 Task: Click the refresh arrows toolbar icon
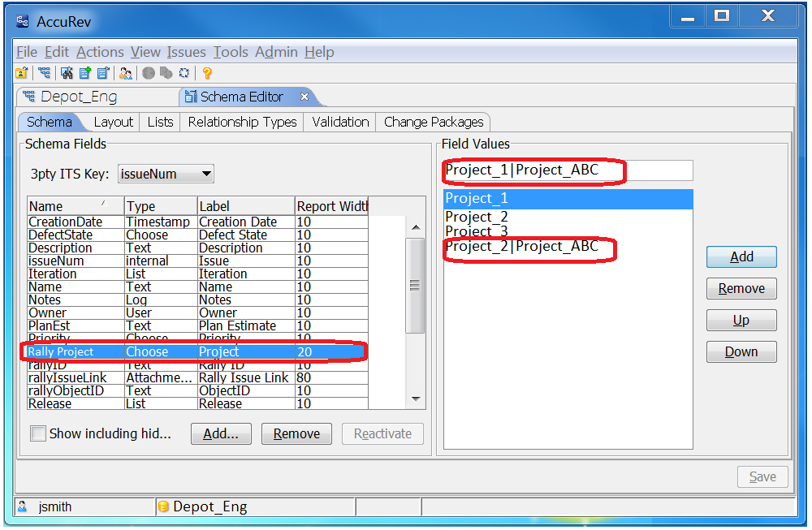pos(185,73)
